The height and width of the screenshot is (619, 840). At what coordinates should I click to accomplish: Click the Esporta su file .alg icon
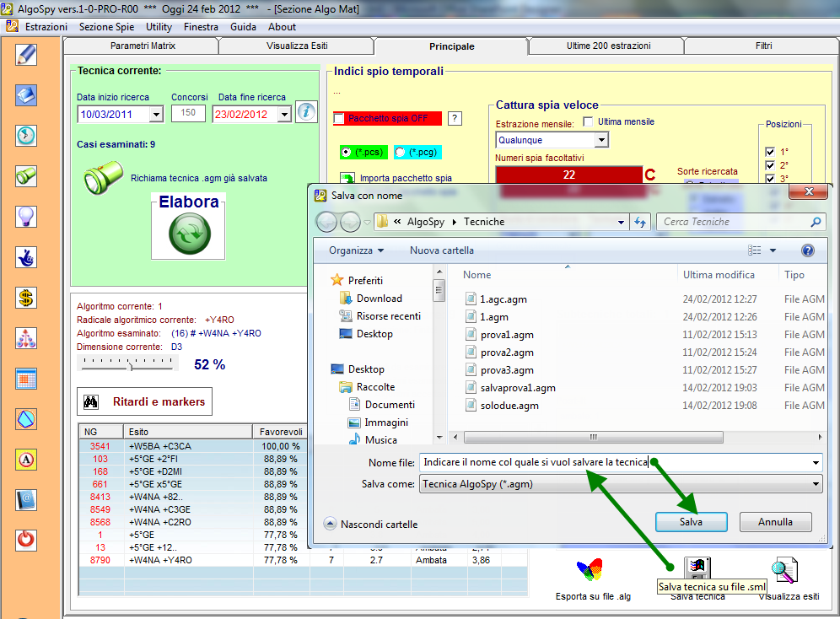click(592, 572)
